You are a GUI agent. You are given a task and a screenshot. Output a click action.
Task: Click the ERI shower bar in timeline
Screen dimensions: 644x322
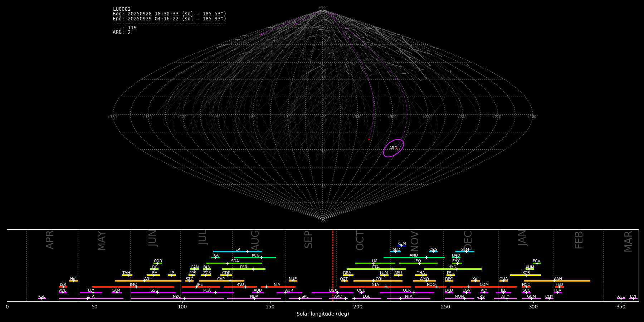[238, 252]
